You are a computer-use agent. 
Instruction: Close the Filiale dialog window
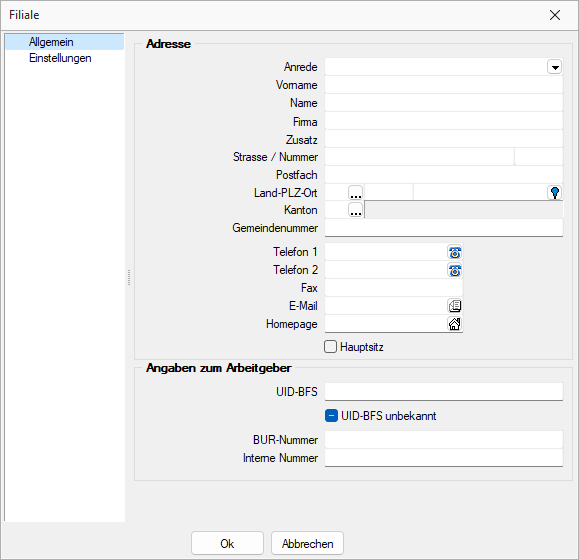pos(555,15)
